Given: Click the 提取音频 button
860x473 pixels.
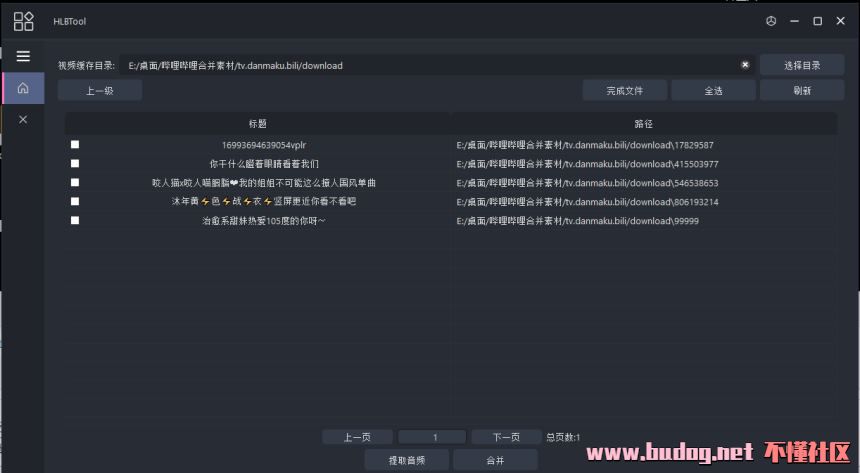Looking at the screenshot, I should click(x=407, y=460).
